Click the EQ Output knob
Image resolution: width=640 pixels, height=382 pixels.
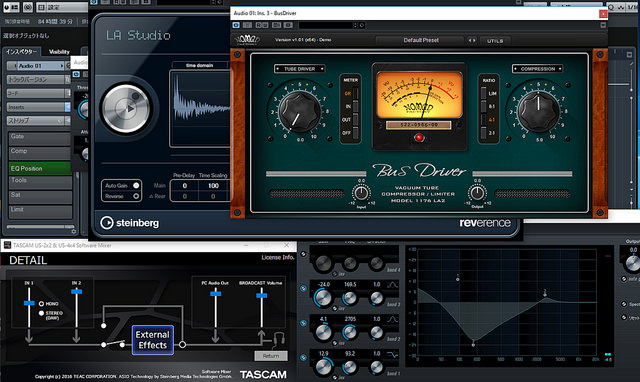pos(633,263)
